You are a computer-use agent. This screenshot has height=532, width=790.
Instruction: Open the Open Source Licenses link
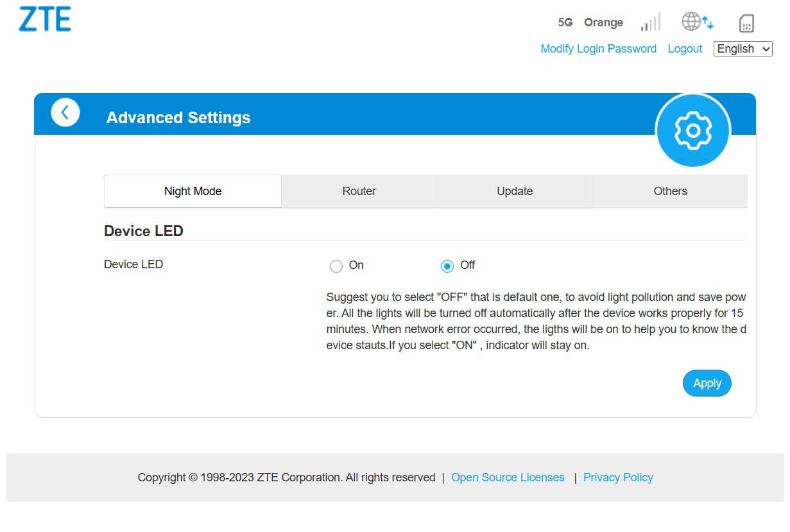508,477
